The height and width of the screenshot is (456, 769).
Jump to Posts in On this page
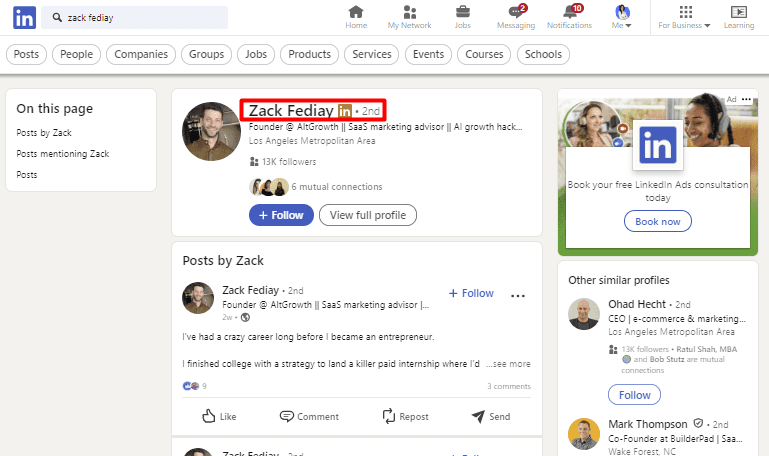tap(26, 175)
